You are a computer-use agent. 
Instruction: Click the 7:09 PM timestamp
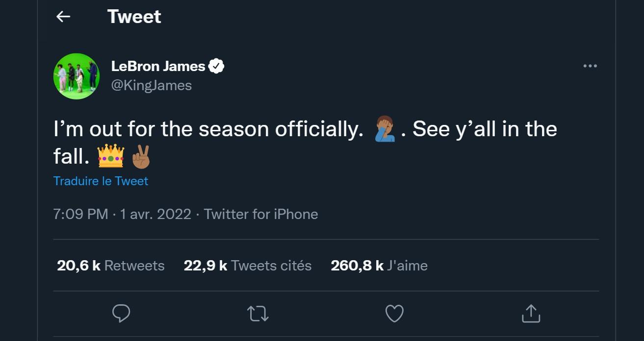coord(80,214)
